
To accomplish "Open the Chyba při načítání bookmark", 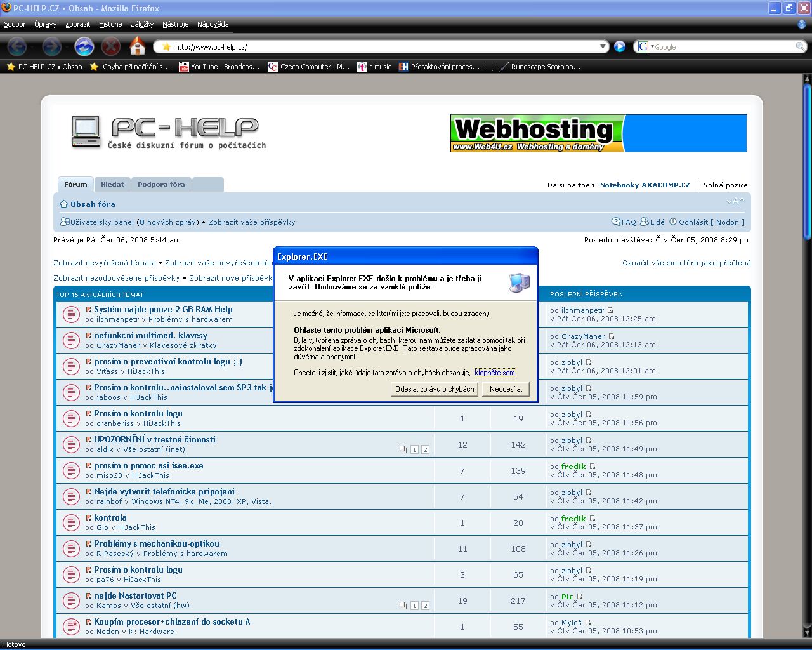I will coord(130,67).
